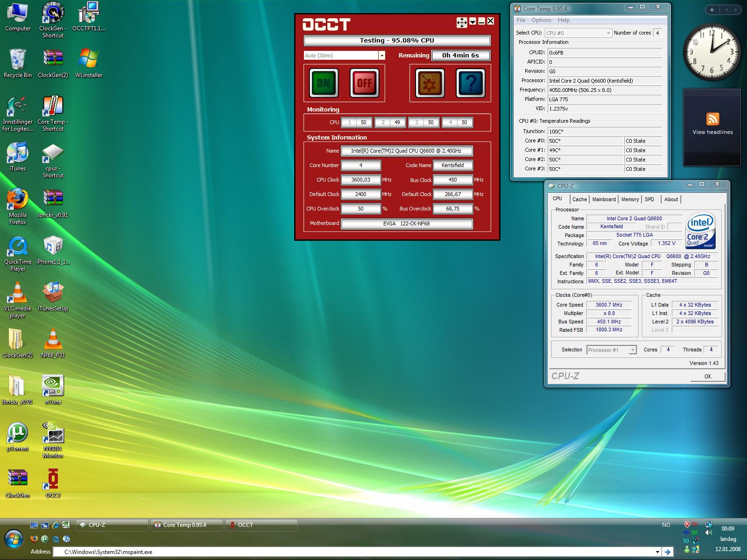Select the iTunes desktop icon
The height and width of the screenshot is (560, 747).
[x=18, y=157]
